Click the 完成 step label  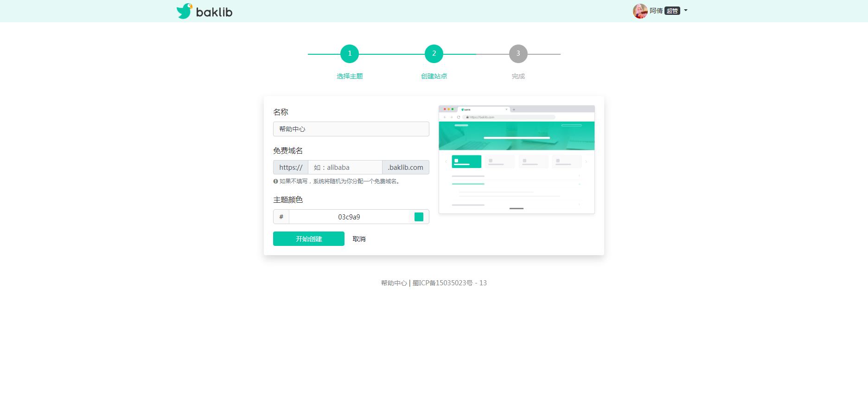pos(518,76)
